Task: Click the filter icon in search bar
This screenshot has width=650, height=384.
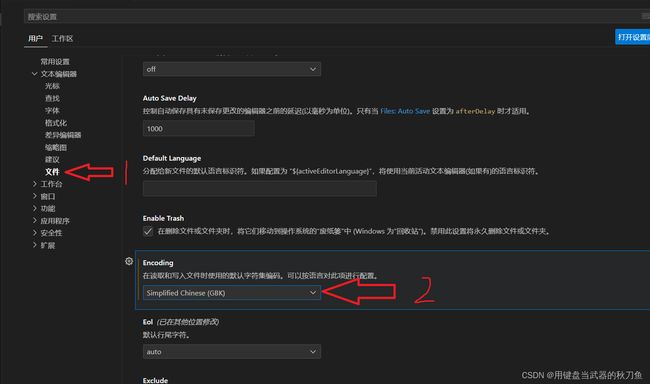Action: (x=645, y=16)
